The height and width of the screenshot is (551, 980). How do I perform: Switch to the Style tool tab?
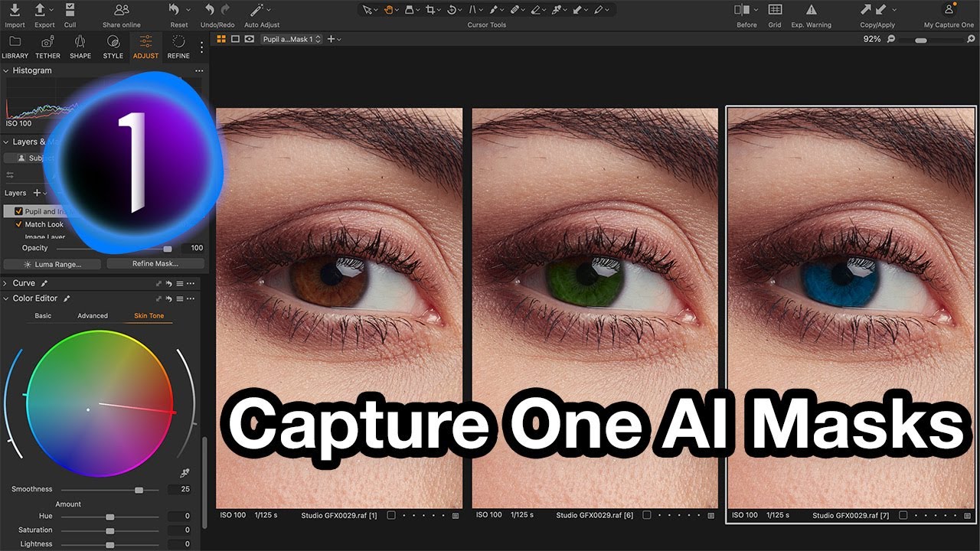pos(113,45)
